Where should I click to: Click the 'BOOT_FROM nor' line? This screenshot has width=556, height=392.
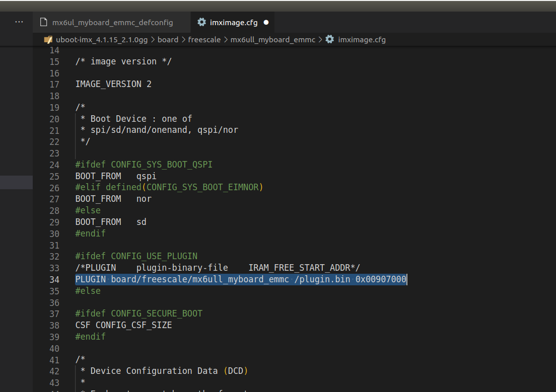113,199
